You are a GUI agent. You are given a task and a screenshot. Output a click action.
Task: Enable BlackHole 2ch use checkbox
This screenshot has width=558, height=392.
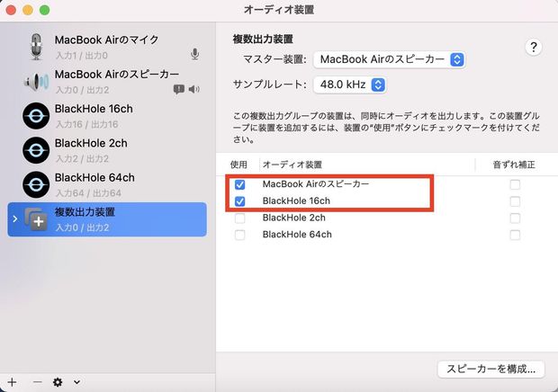pyautogui.click(x=240, y=218)
